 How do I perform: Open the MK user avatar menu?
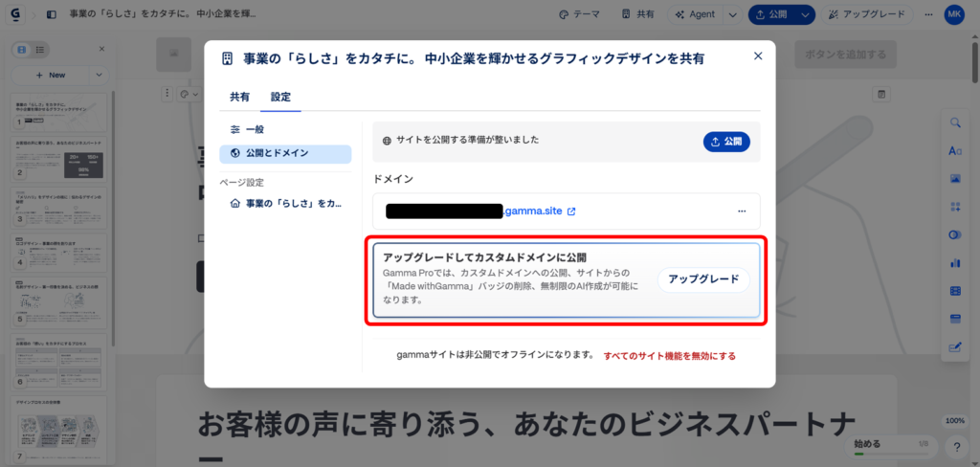point(953,14)
